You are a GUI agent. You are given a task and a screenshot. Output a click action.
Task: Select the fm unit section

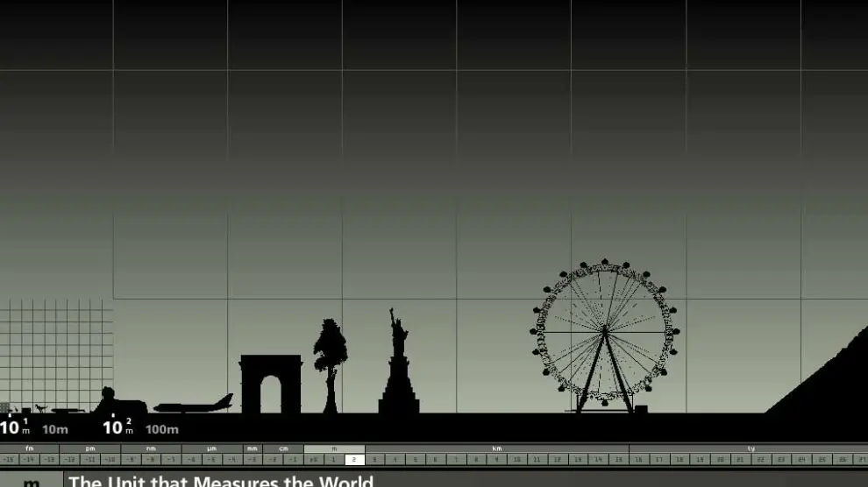click(30, 448)
